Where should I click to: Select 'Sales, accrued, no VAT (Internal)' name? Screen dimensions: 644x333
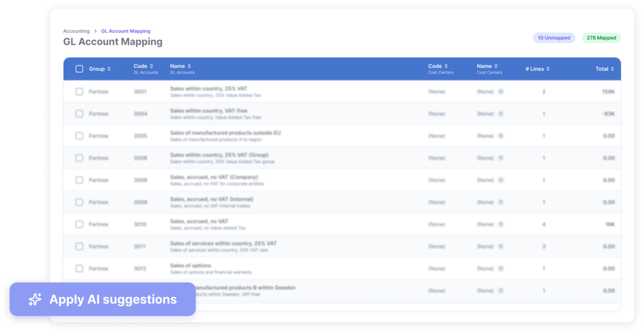coord(211,200)
